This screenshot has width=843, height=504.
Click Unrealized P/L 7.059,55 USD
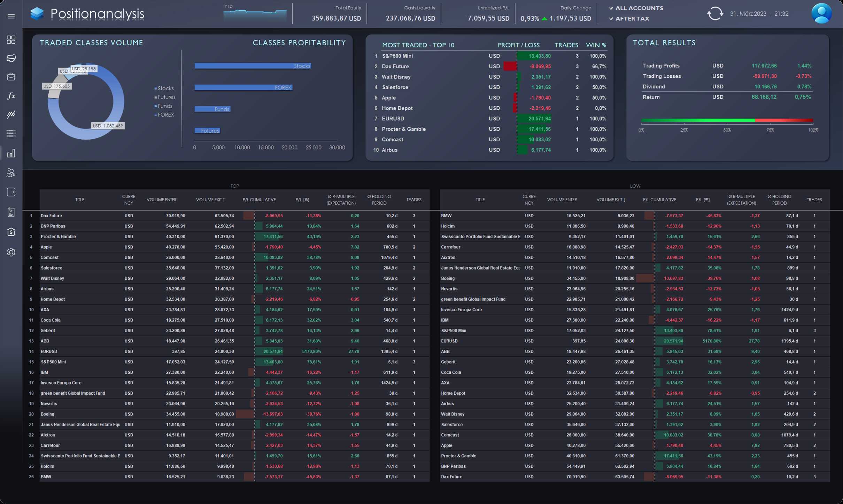(488, 18)
